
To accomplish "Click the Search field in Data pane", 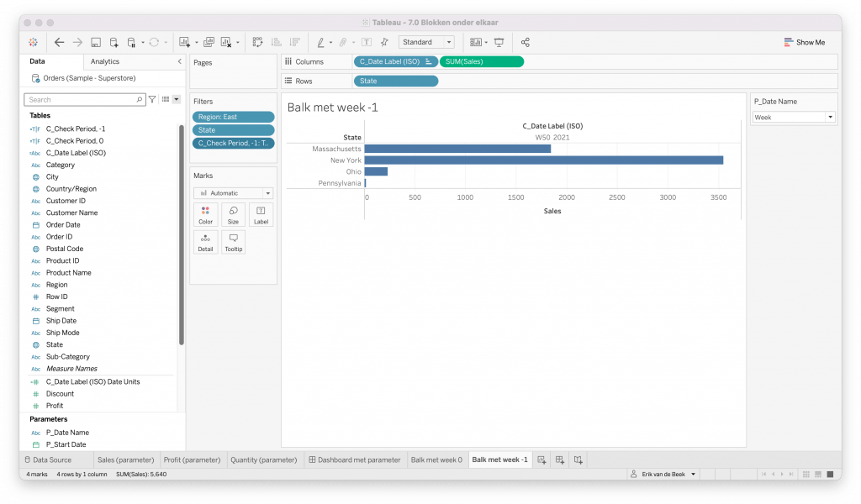I will 84,99.
